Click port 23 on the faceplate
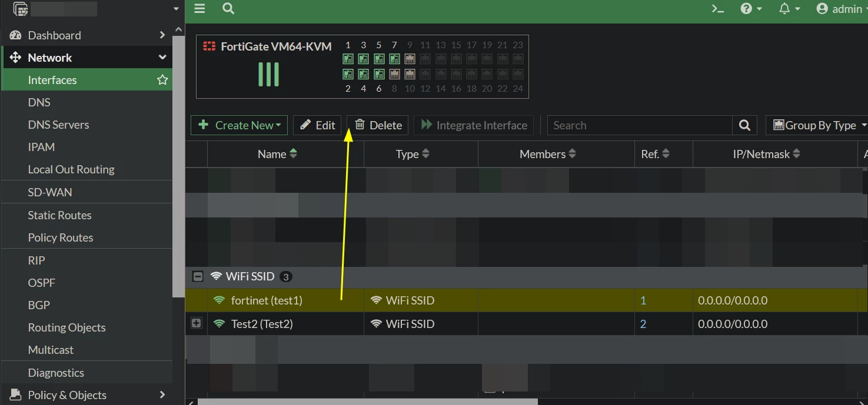This screenshot has height=405, width=868. click(518, 59)
